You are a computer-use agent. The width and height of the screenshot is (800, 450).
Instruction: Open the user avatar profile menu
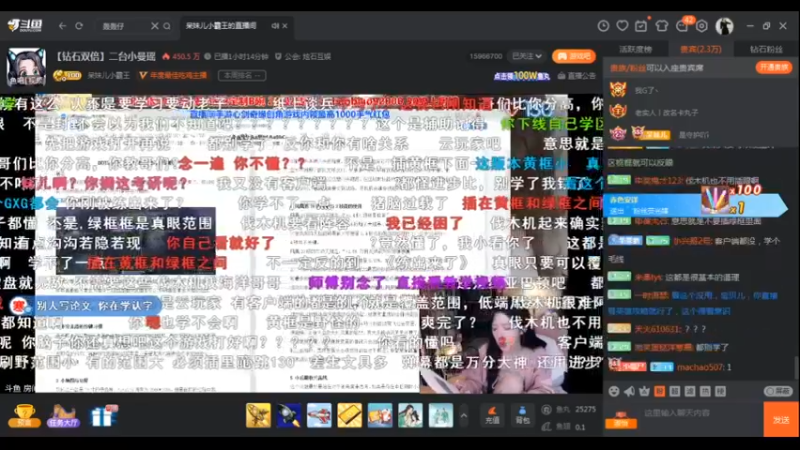(724, 26)
